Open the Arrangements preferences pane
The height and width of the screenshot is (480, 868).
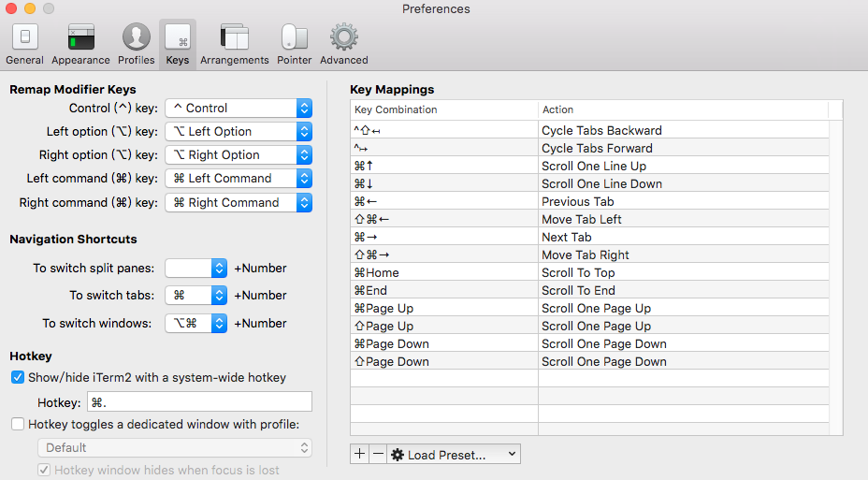(234, 44)
